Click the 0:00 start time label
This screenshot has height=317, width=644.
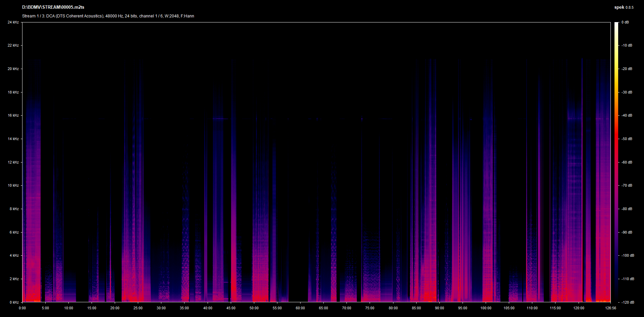coord(22,308)
